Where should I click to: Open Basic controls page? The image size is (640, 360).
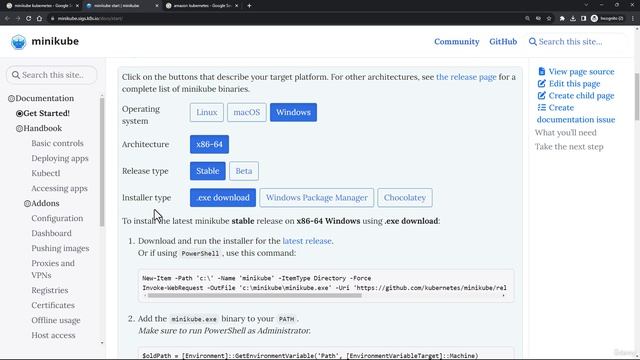57,143
